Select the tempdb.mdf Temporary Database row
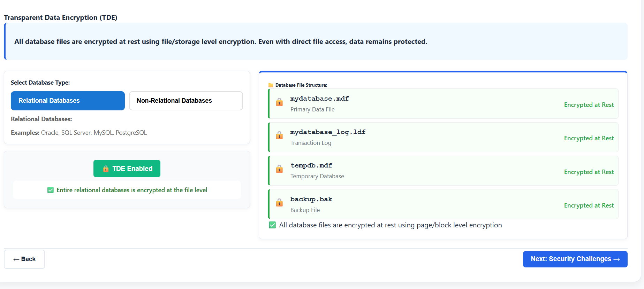The width and height of the screenshot is (644, 289). pyautogui.click(x=418, y=171)
